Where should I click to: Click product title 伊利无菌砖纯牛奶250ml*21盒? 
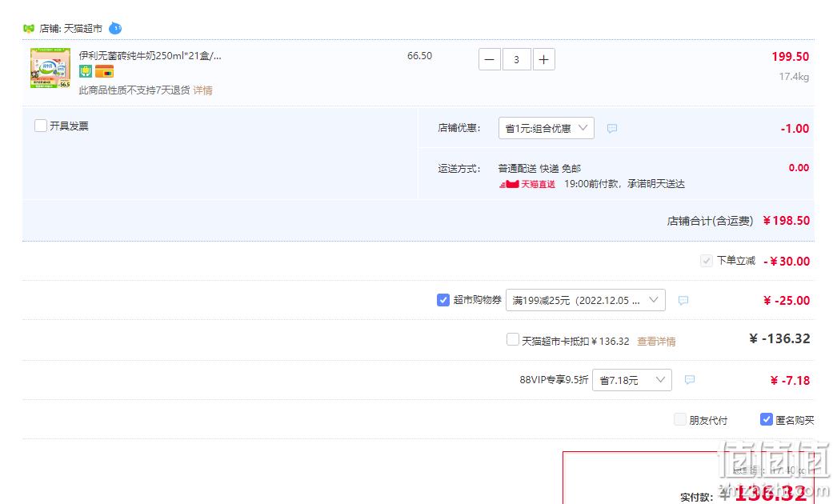(150, 55)
